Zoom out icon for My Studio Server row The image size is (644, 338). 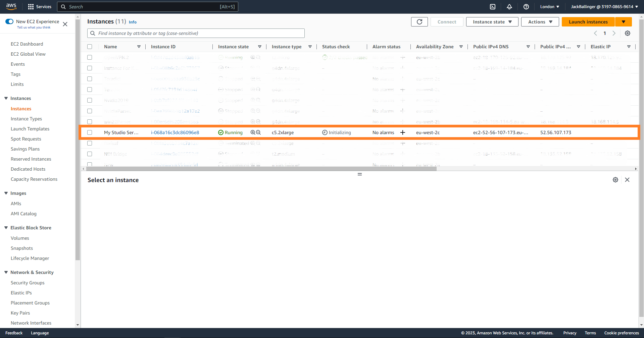(x=258, y=132)
